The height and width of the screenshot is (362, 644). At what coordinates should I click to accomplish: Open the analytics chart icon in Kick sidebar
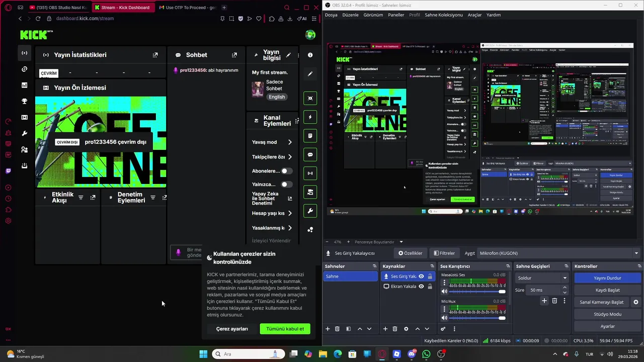coord(24,85)
